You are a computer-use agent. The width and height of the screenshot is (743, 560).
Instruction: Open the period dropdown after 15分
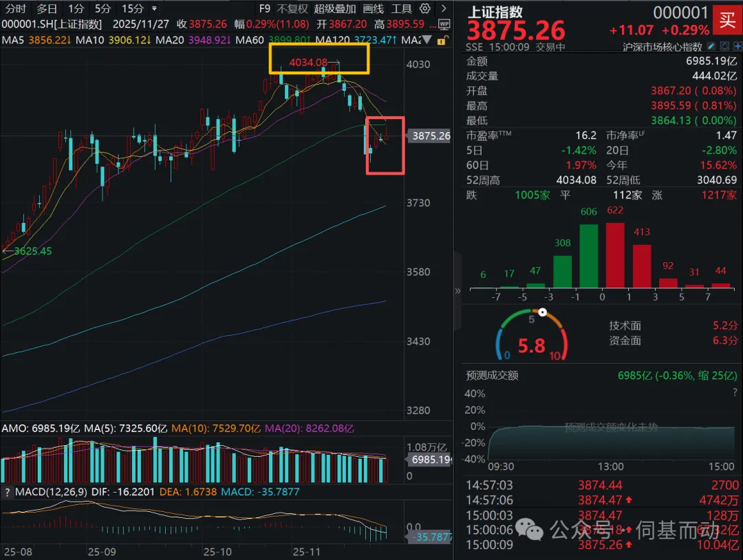pos(153,9)
